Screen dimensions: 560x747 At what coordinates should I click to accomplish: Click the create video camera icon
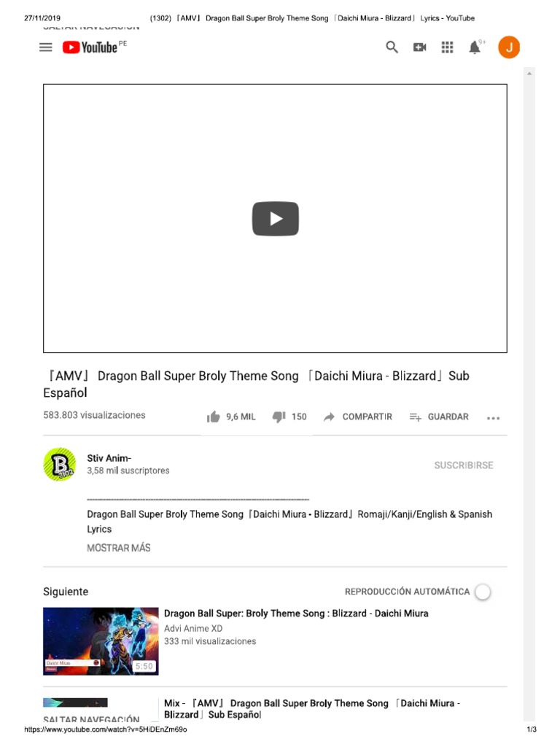419,47
